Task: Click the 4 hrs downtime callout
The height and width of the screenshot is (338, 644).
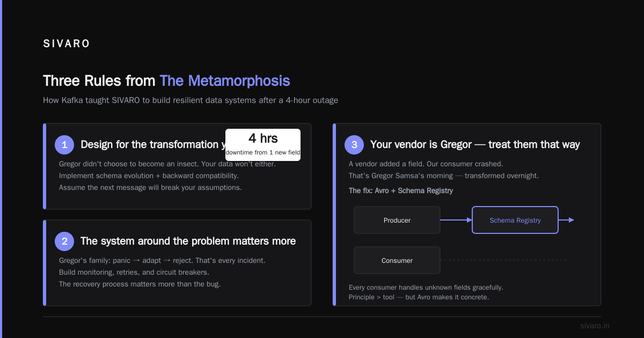Action: click(x=263, y=144)
